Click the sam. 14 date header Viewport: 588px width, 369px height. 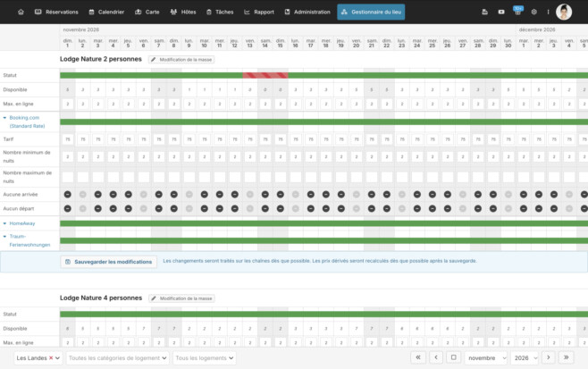click(x=265, y=43)
